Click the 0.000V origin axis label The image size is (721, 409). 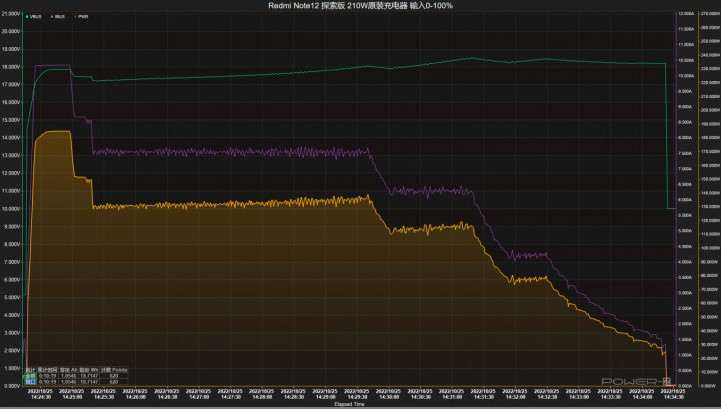(x=12, y=386)
